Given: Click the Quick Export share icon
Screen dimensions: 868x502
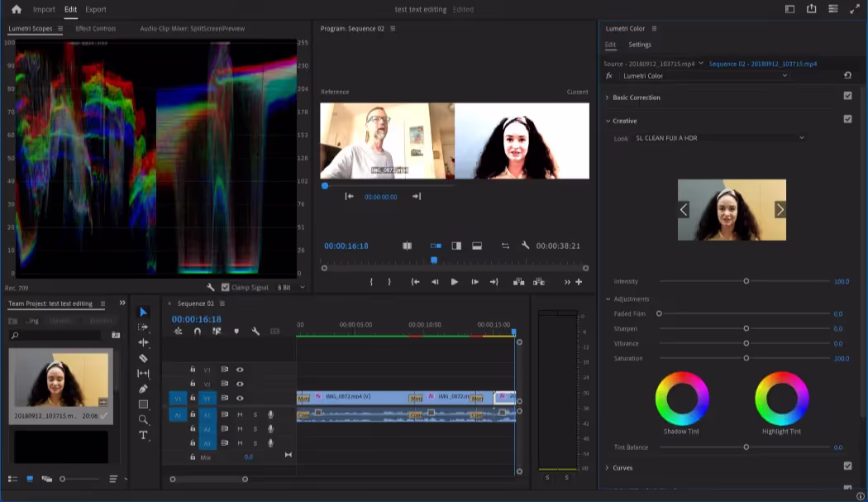Looking at the screenshot, I should (811, 9).
